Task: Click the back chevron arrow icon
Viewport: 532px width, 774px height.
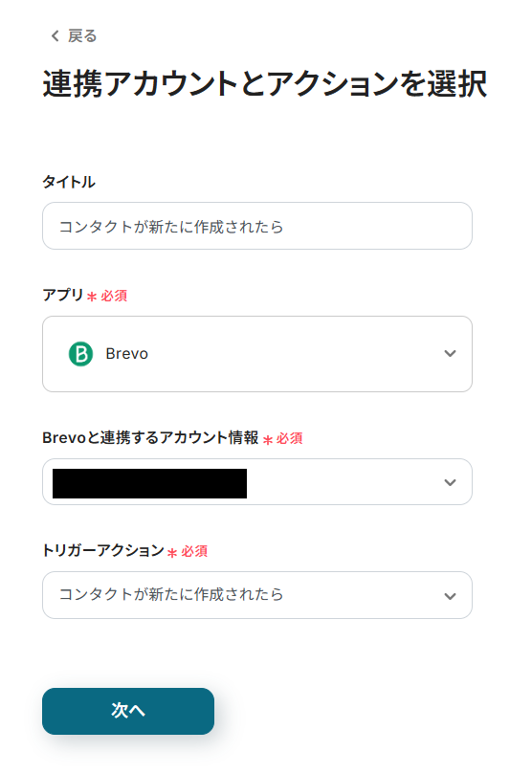Action: 55,36
